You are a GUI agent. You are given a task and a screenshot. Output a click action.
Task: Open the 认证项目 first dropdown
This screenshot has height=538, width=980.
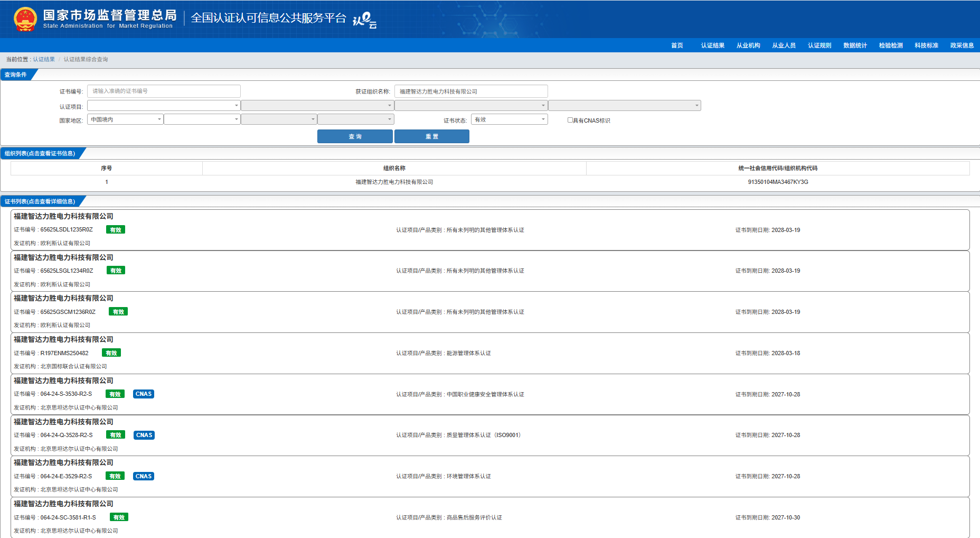click(164, 106)
